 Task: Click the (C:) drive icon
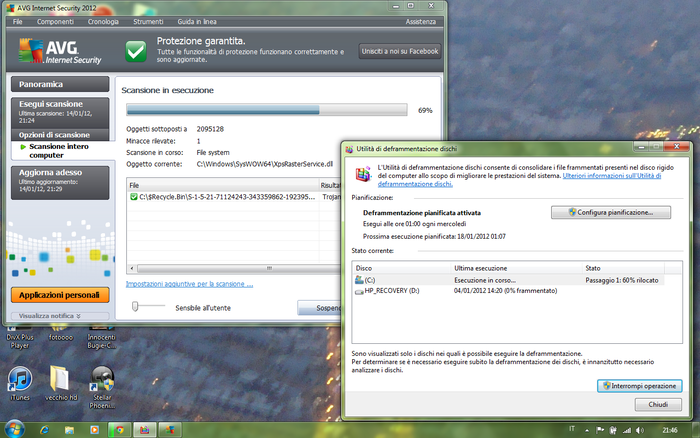pos(359,280)
